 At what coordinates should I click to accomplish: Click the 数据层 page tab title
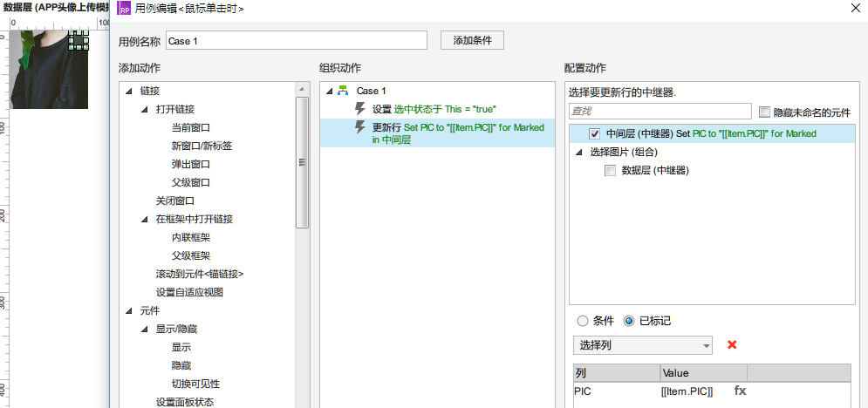[x=57, y=8]
